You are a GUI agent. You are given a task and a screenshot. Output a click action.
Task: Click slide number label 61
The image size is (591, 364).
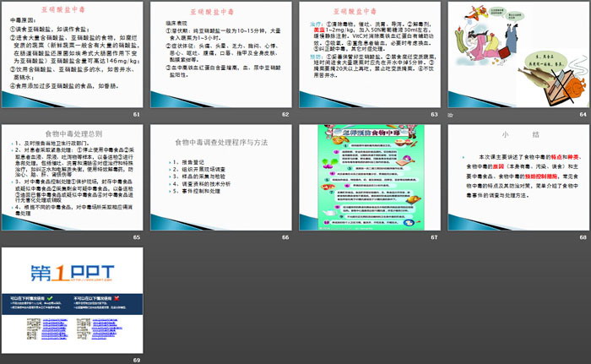137,114
